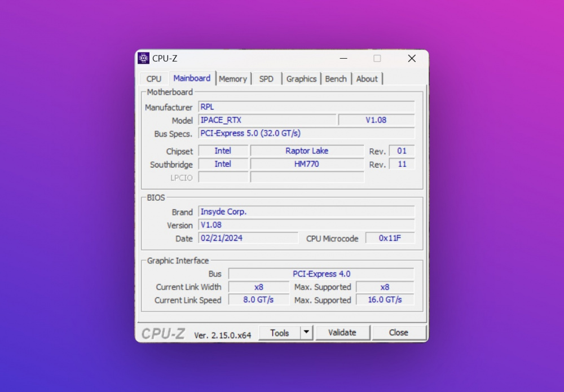Open the Graphics tab
Screen dimensions: 564x392
301,79
